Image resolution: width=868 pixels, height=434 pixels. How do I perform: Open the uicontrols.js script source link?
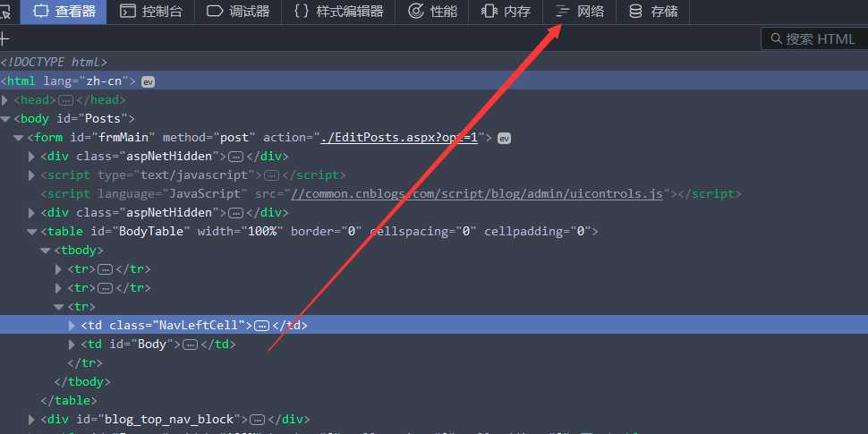pos(477,194)
